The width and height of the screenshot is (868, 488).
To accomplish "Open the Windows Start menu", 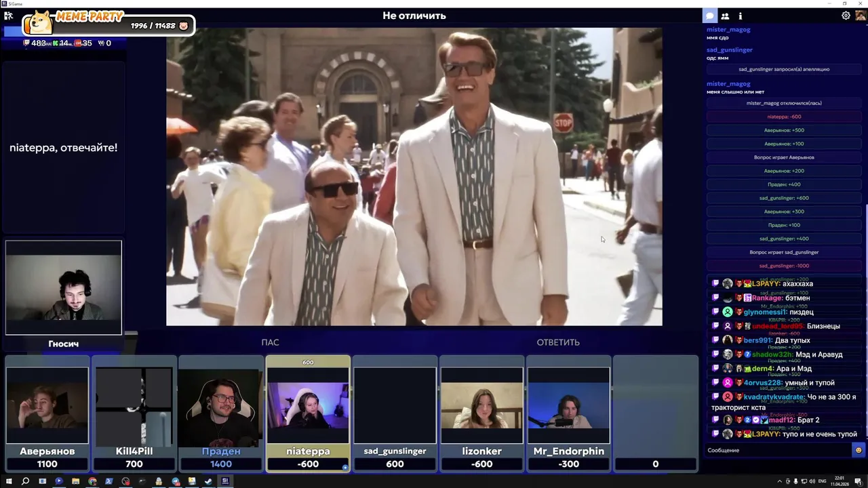I will pyautogui.click(x=8, y=481).
